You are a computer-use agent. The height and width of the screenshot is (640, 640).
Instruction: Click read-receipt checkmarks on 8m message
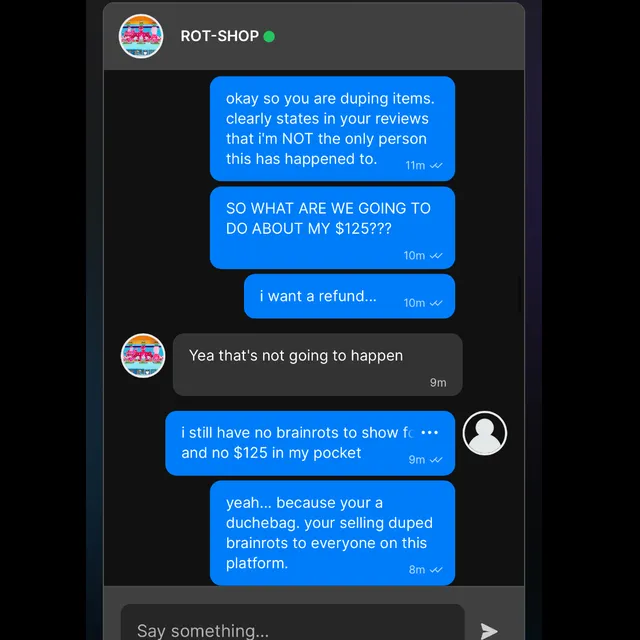pos(436,570)
